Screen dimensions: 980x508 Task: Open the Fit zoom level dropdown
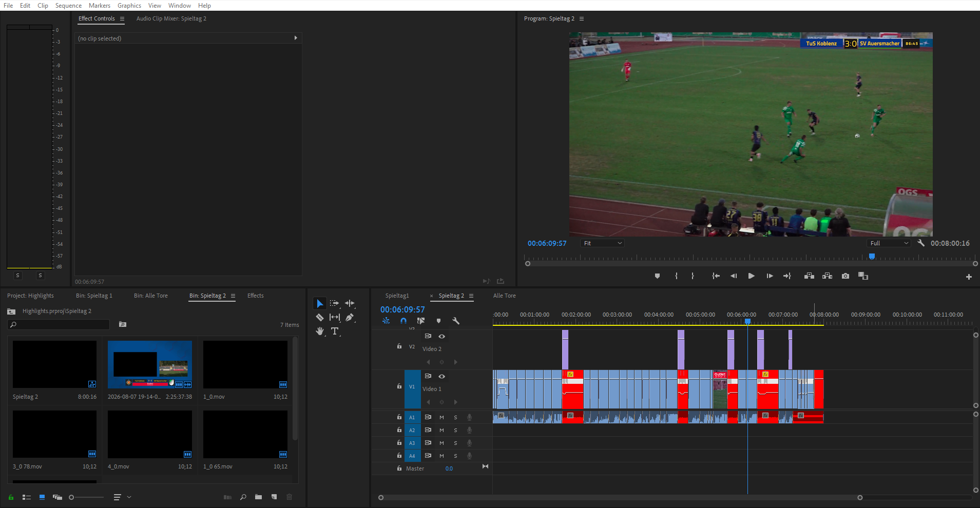pos(602,243)
